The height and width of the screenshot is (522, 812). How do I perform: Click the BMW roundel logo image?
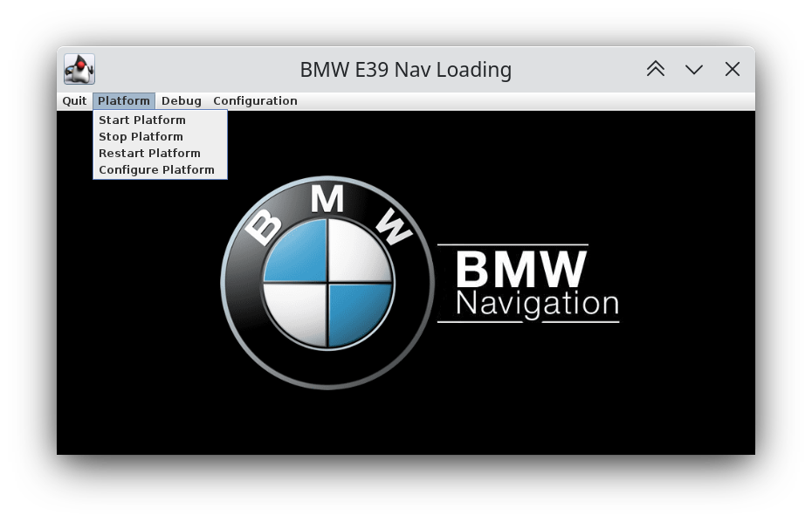coord(327,283)
